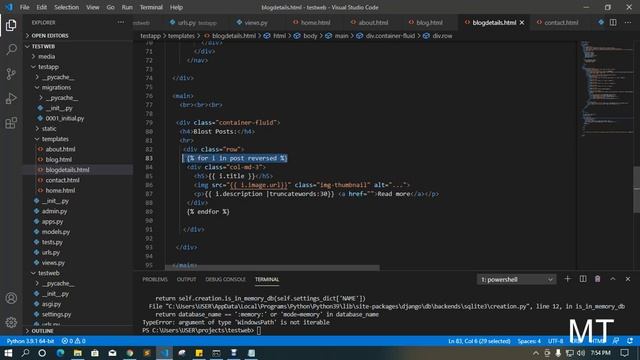Viewport: 640px width, 360px height.
Task: Click UTF-8 encoding in status bar
Action: tap(555, 341)
